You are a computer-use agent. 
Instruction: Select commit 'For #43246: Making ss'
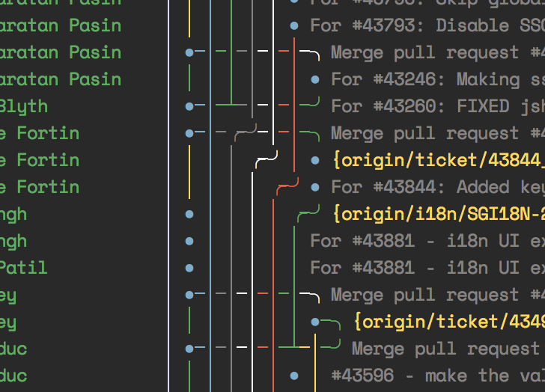[438, 79]
